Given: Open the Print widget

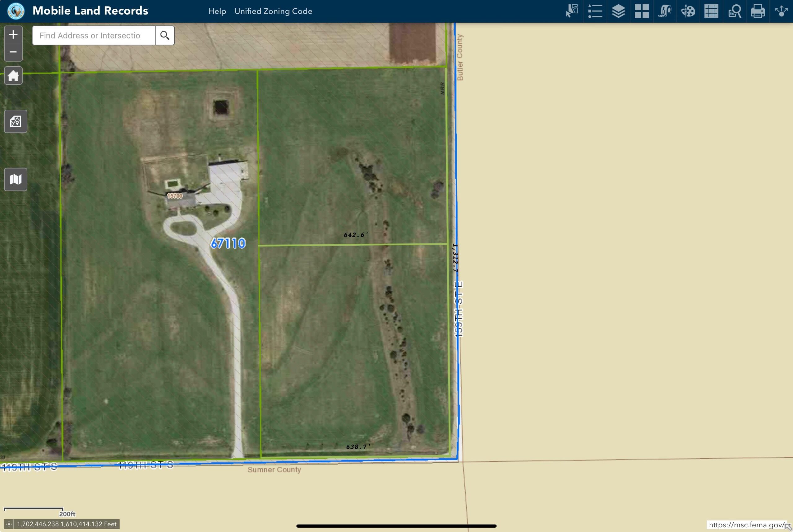Looking at the screenshot, I should [x=758, y=11].
